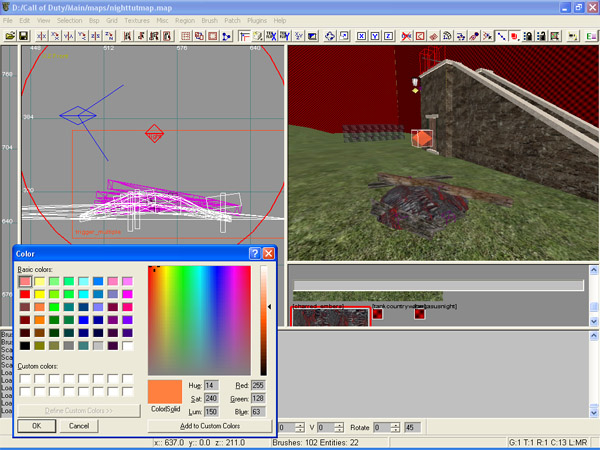Click console panel scroll up arrow
The width and height of the screenshot is (600, 450).
(x=594, y=336)
